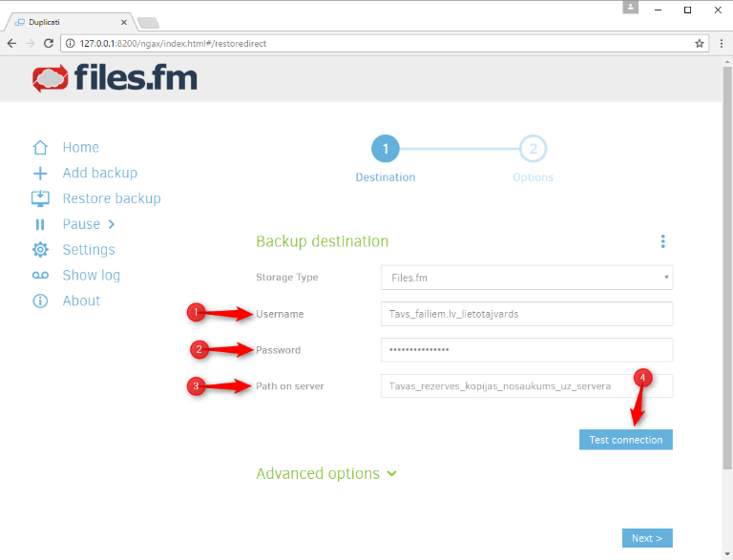Click the Options step label
733x560 pixels.
(x=533, y=177)
